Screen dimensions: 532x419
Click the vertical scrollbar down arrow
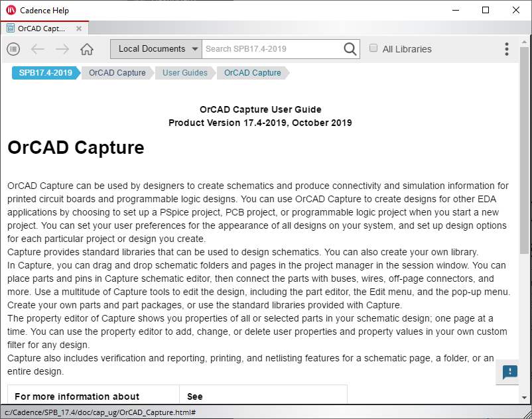pos(524,398)
